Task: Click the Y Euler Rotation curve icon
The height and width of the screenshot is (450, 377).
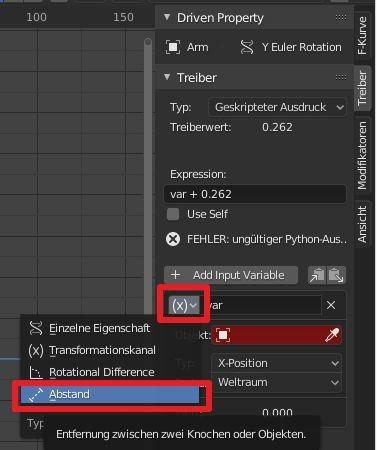Action: pos(247,47)
